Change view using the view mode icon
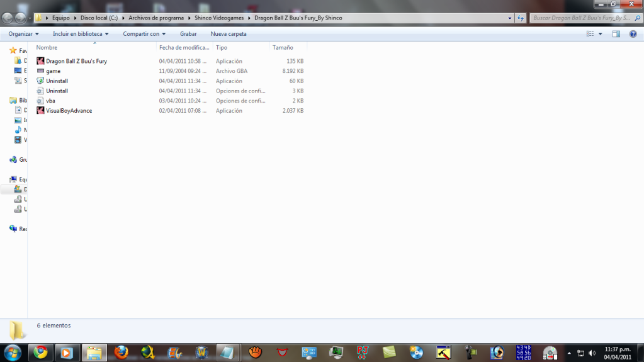 coord(590,34)
